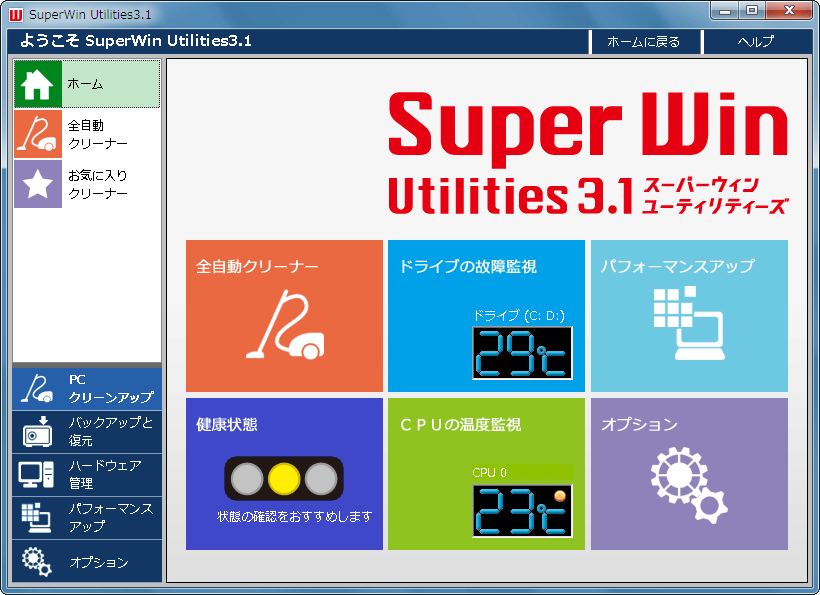
Task: Click the 23°C CPU temperature display
Action: pyautogui.click(x=522, y=511)
